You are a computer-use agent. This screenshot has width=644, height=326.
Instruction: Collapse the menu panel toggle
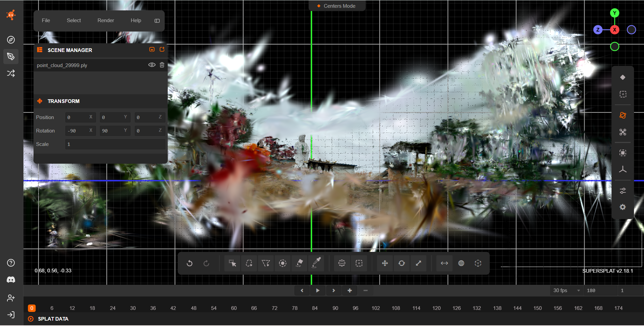point(157,21)
